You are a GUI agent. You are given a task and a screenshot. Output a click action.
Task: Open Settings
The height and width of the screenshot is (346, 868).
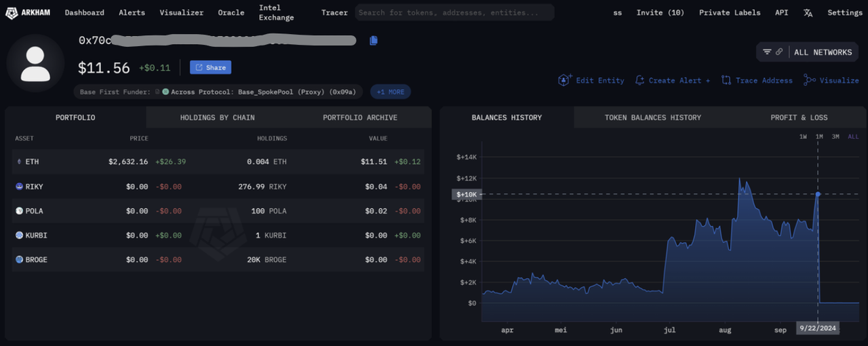click(x=845, y=13)
